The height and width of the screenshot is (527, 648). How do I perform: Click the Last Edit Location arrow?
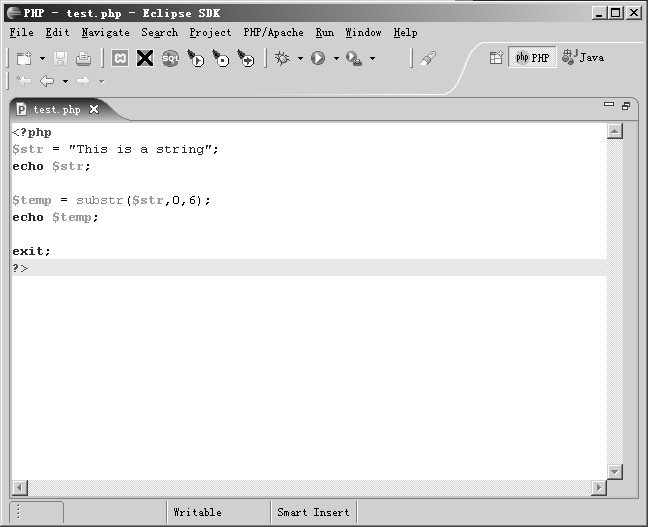coord(24,81)
